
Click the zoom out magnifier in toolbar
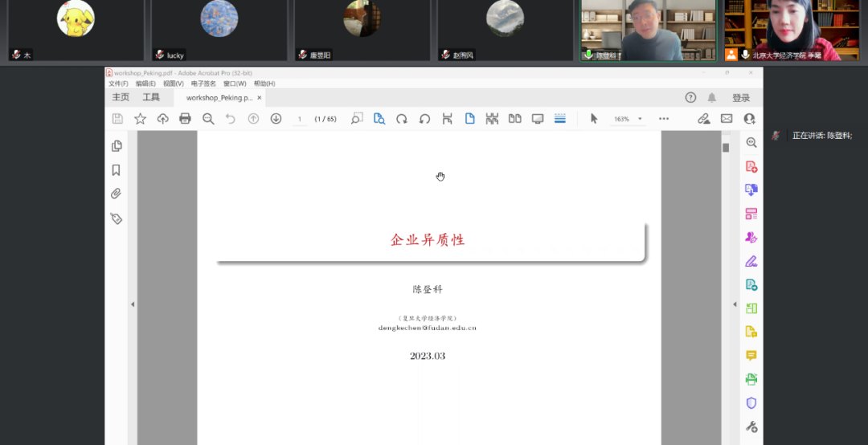(208, 119)
